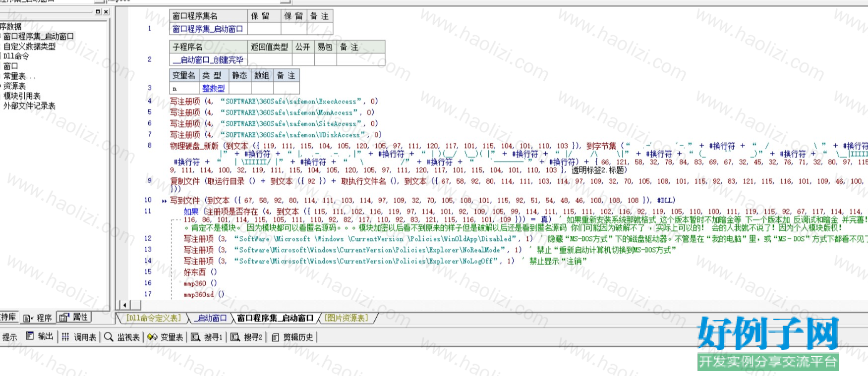Open the 调用表 call table tab
The width and height of the screenshot is (868, 376).
[79, 337]
